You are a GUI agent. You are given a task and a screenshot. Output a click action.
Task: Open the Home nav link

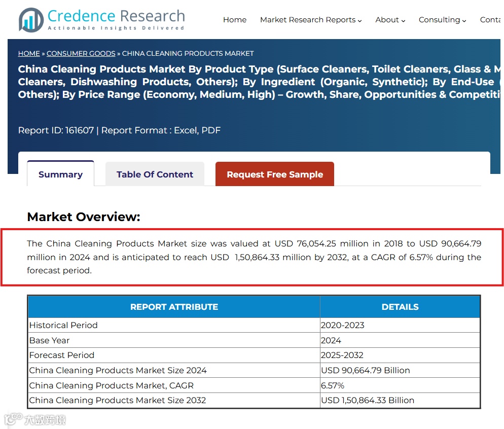235,20
